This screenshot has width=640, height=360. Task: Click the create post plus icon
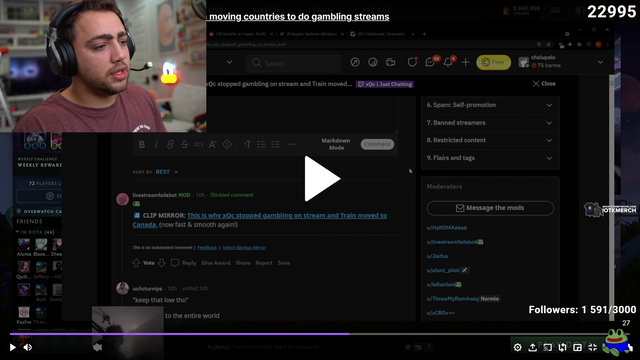(x=465, y=62)
